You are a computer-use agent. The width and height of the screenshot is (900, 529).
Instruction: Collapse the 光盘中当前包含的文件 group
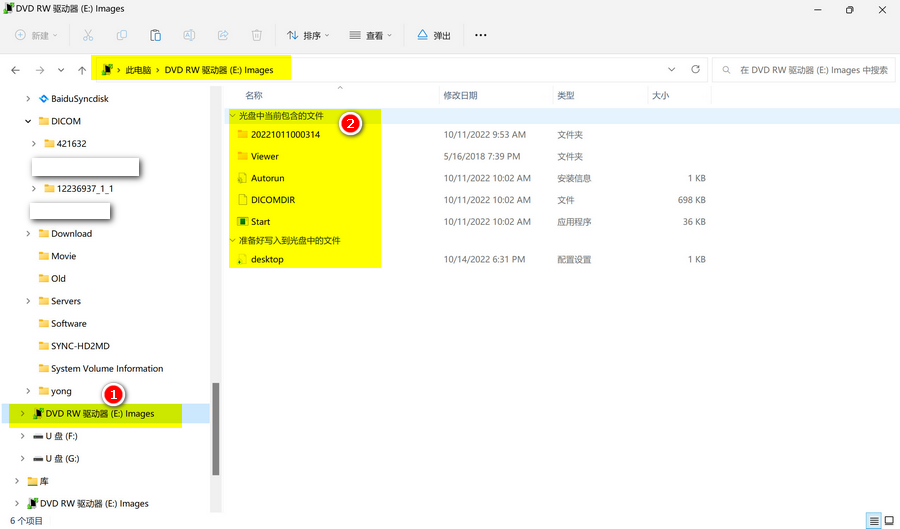coord(232,115)
